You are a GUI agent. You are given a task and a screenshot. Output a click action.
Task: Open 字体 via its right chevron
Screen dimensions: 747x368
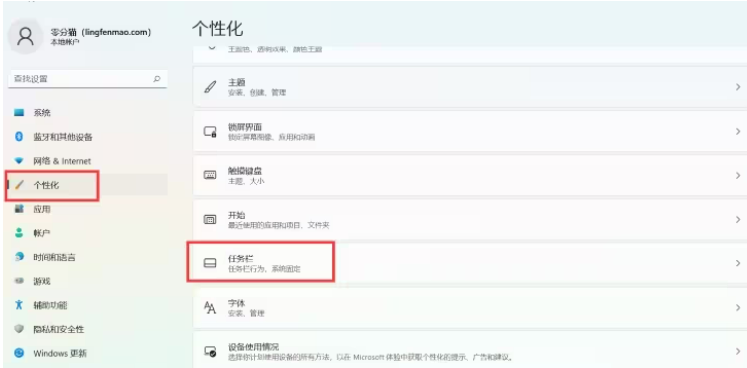(738, 307)
